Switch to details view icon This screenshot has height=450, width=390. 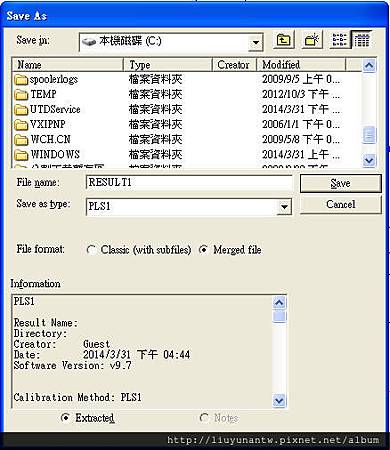(361, 40)
